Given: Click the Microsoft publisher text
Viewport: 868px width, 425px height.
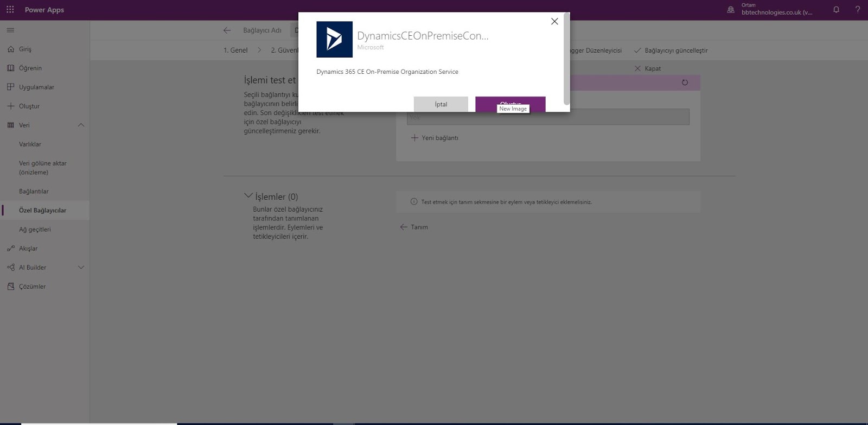Looking at the screenshot, I should click(x=371, y=47).
